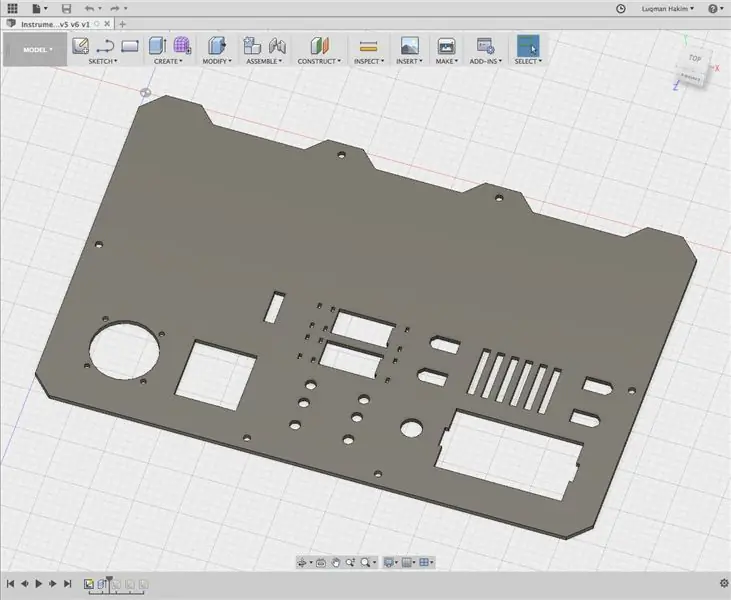731x600 pixels.
Task: Select the Zoom window tool
Action: [x=350, y=563]
